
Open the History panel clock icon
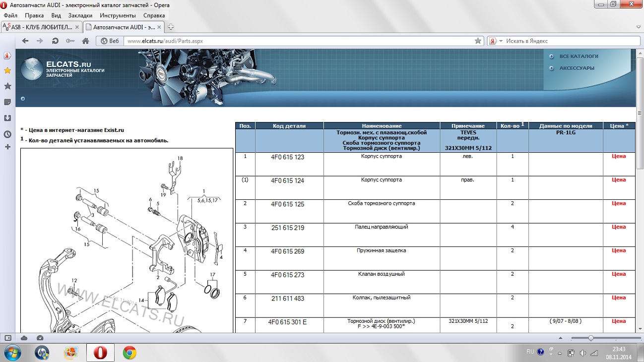(7, 134)
